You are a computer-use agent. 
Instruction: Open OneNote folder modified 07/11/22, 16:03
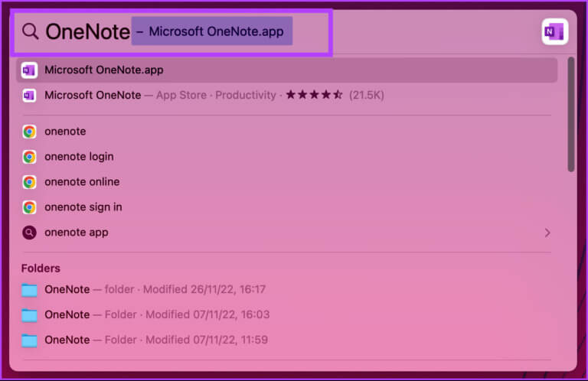point(286,314)
